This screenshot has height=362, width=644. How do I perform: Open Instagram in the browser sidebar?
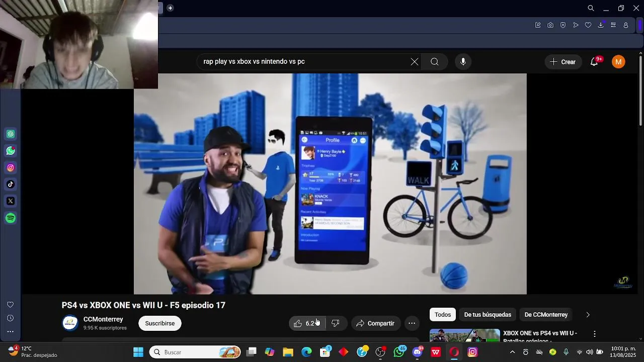(11, 167)
